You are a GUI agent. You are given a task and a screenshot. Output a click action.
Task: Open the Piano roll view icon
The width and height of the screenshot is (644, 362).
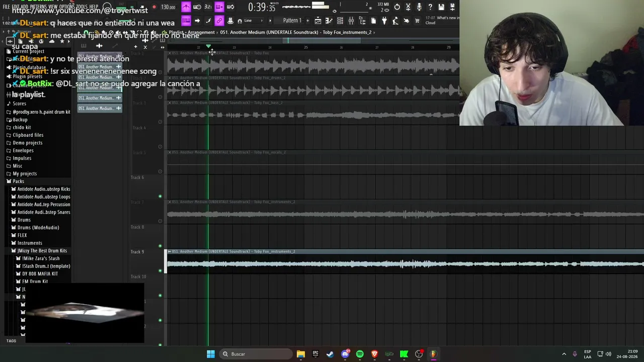click(329, 21)
